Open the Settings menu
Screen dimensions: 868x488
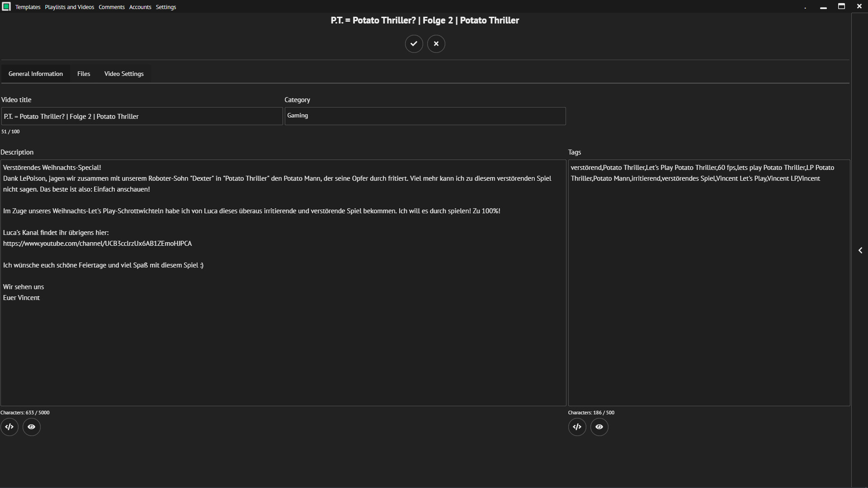tap(166, 7)
